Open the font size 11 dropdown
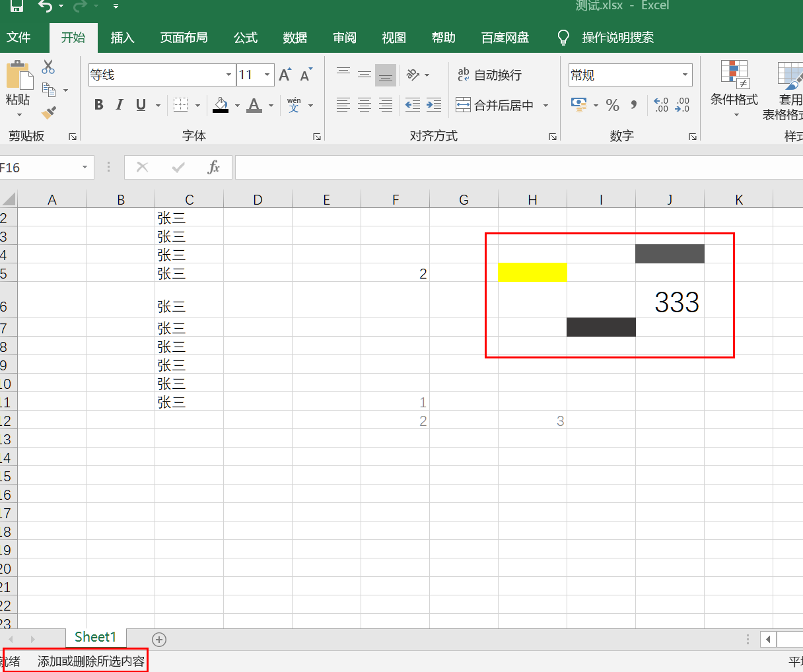803x672 pixels. 267,75
